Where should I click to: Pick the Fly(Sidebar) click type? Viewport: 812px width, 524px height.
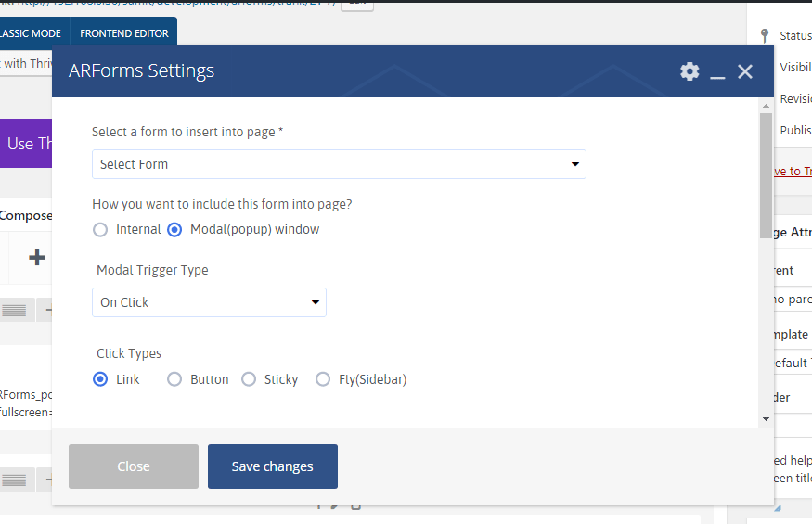[x=323, y=379]
